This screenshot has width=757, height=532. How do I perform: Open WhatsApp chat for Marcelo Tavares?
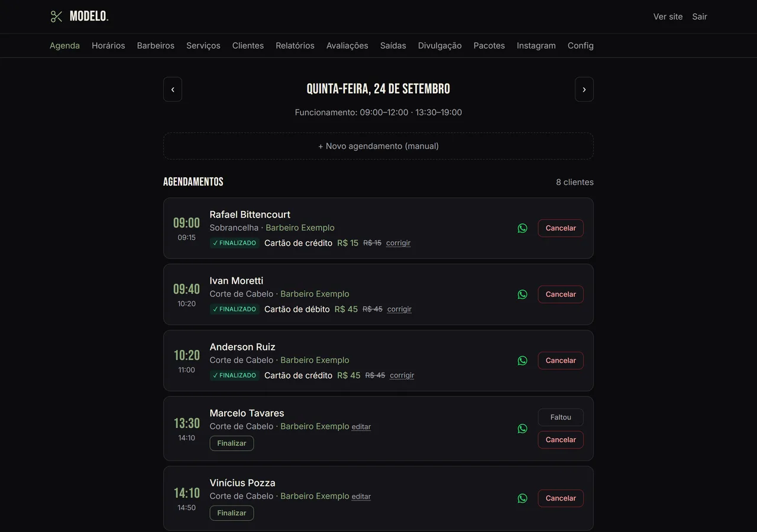click(522, 429)
